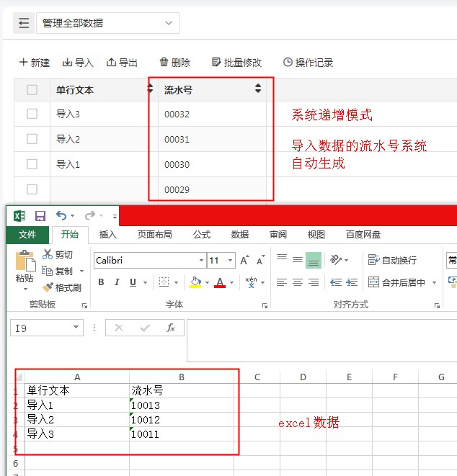The image size is (457, 476).
Task: Click the yellow fill color swatch
Action: [195, 282]
